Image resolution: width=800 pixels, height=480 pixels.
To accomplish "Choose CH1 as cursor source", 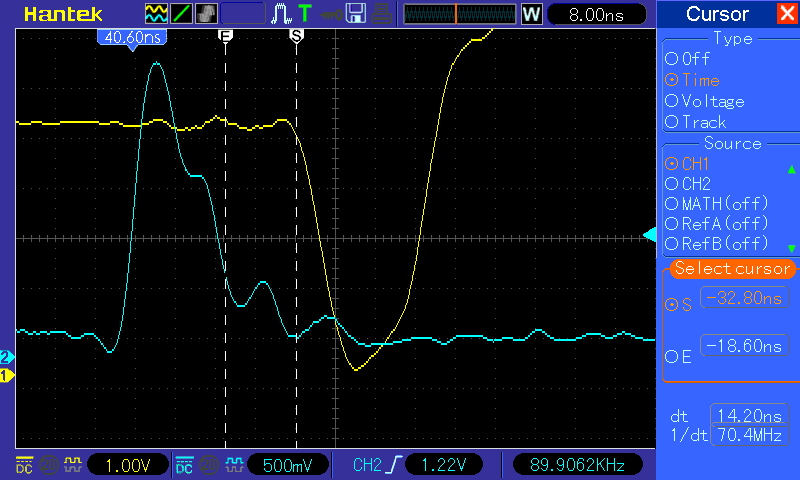I will click(x=687, y=164).
